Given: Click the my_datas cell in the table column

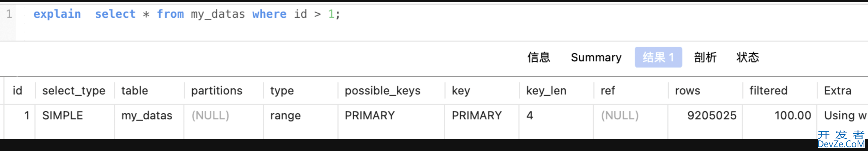Looking at the screenshot, I should click(x=147, y=116).
